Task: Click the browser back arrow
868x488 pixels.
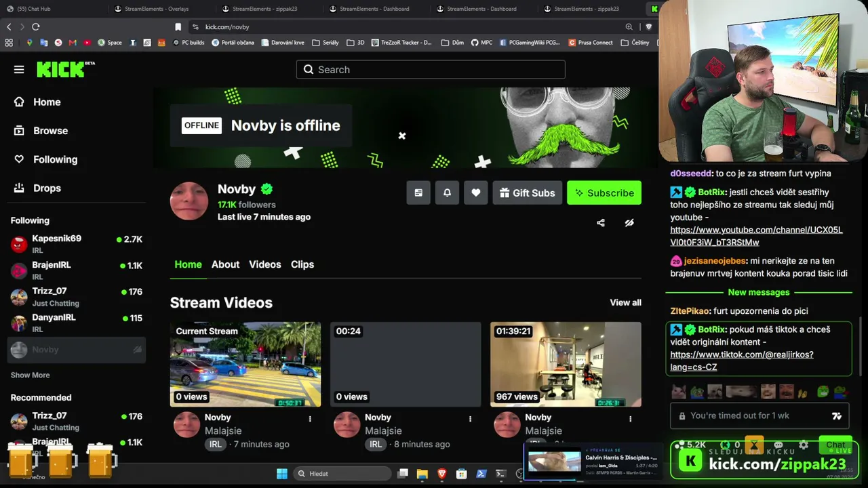Action: click(x=9, y=26)
